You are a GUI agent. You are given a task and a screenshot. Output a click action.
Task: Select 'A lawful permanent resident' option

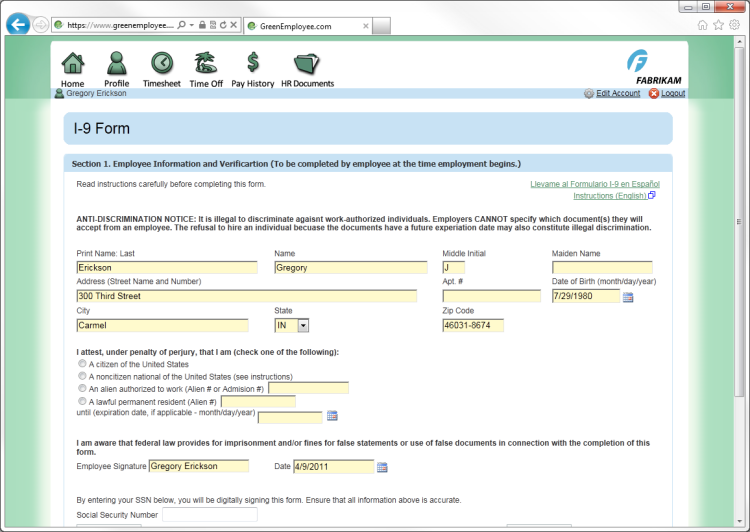pyautogui.click(x=82, y=401)
